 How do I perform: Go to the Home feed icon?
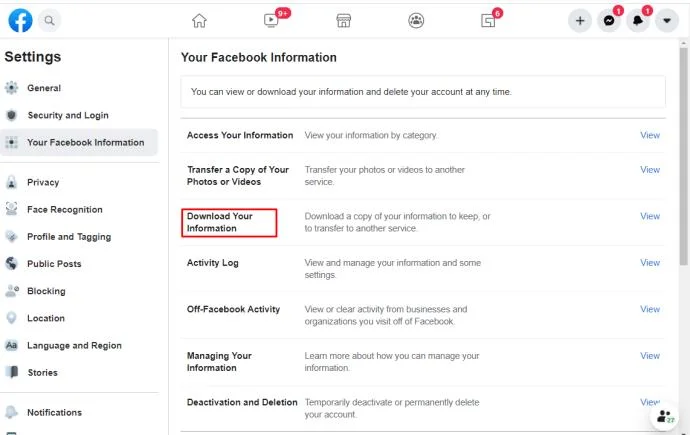(199, 20)
